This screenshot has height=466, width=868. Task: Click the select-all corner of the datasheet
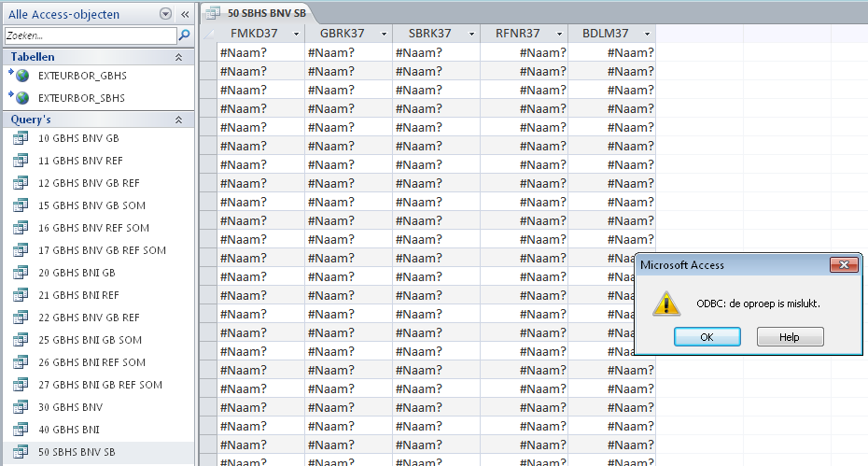(x=208, y=34)
